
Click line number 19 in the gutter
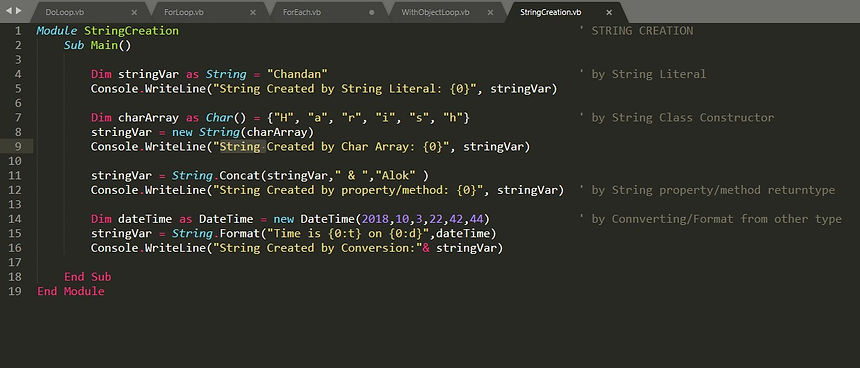pyautogui.click(x=15, y=291)
